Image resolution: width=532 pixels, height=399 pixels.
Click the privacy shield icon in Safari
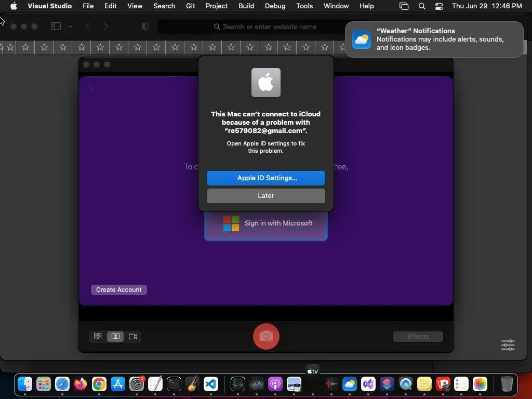(x=145, y=26)
